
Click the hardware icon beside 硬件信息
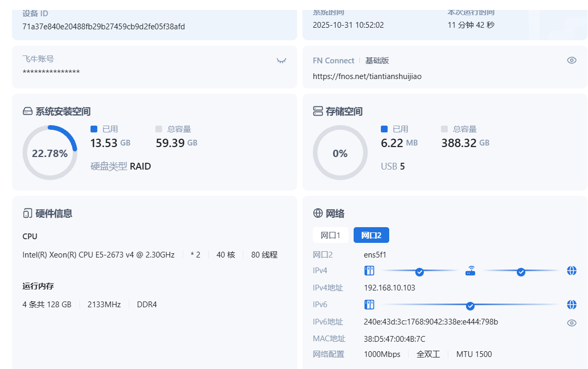pyautogui.click(x=28, y=213)
